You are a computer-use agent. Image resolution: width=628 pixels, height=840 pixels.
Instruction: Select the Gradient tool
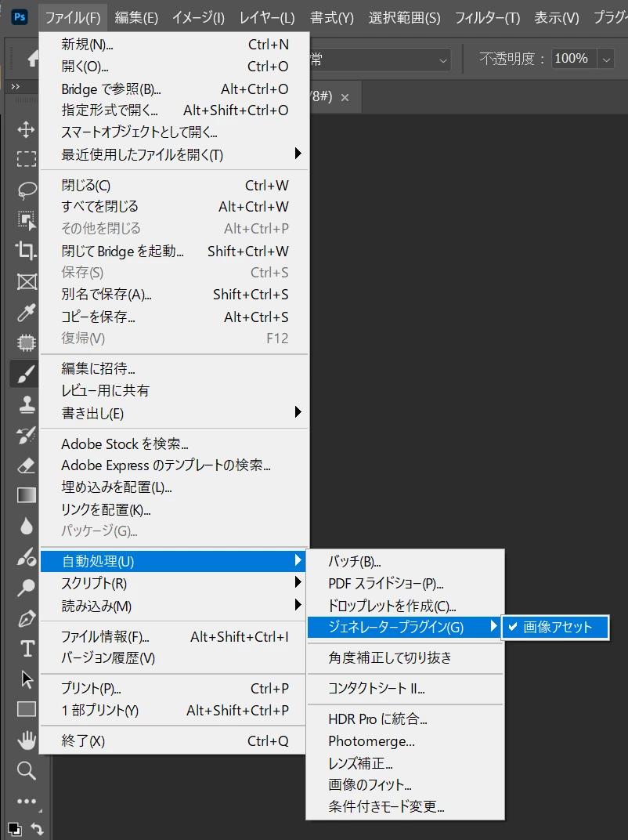26,495
